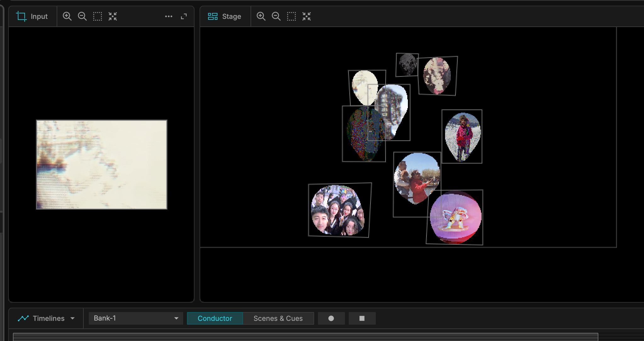The image size is (644, 341).
Task: Click Stage panel marquee selection icon
Action: [291, 16]
